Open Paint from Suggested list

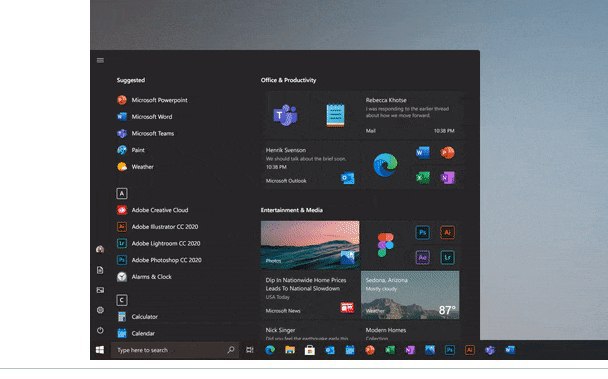coord(131,150)
